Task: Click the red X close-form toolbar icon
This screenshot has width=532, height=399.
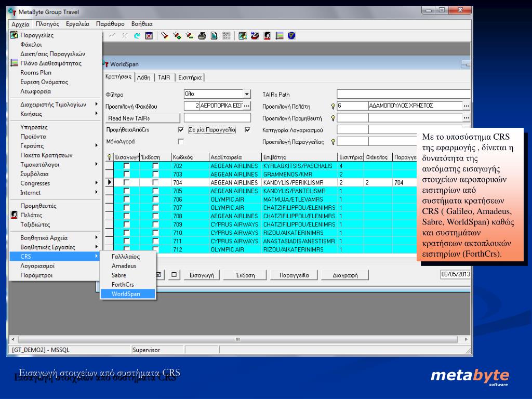Action: pyautogui.click(x=149, y=36)
